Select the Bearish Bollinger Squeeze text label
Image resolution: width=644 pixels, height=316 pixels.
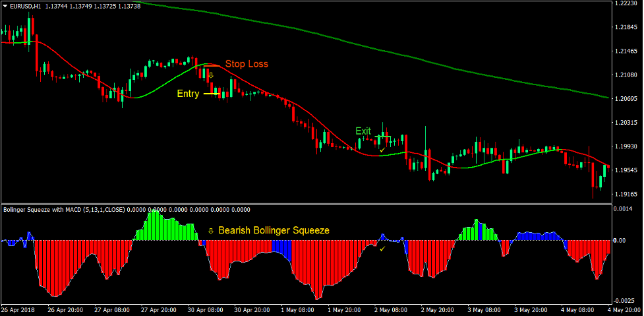(x=274, y=230)
